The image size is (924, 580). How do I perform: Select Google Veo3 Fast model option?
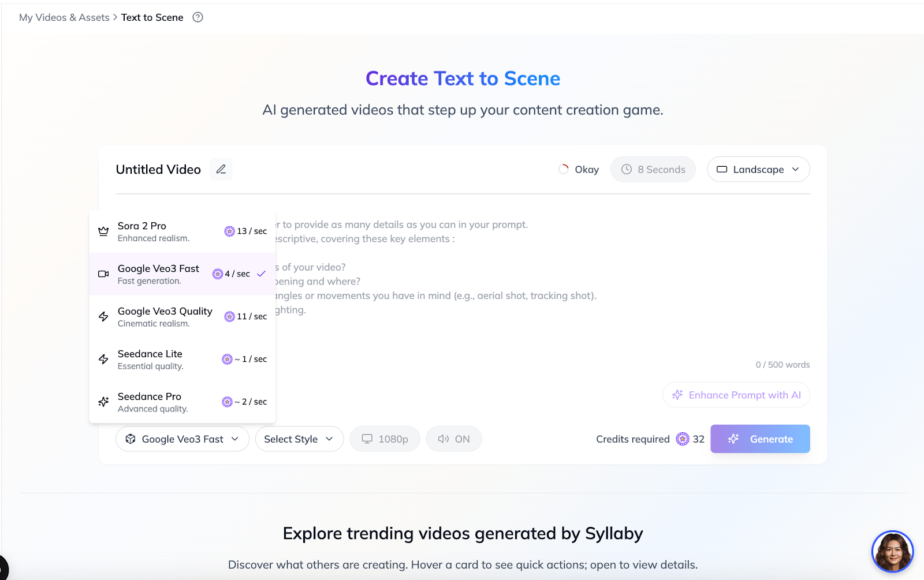point(182,274)
